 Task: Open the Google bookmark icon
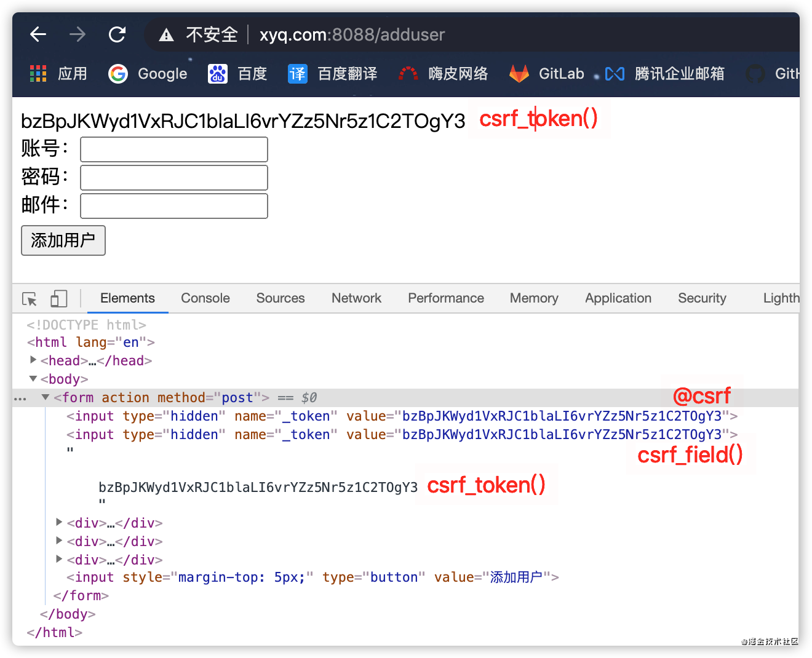[117, 74]
